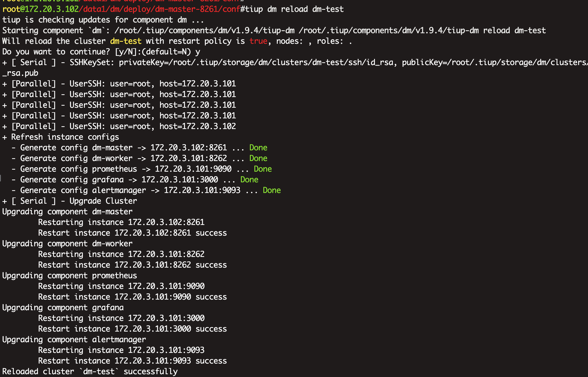588x377 pixels.
Task: Click 'Restarting instance 172.20.3.101:3000' line
Action: click(121, 318)
